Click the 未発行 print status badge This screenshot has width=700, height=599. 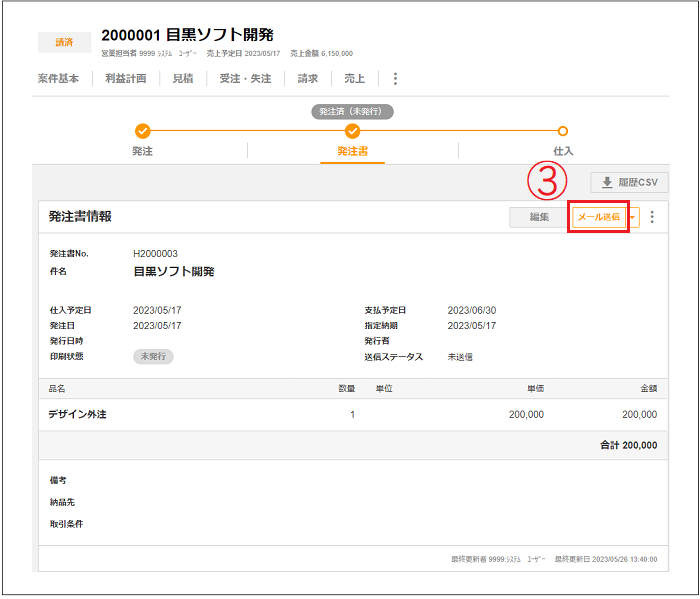point(153,357)
